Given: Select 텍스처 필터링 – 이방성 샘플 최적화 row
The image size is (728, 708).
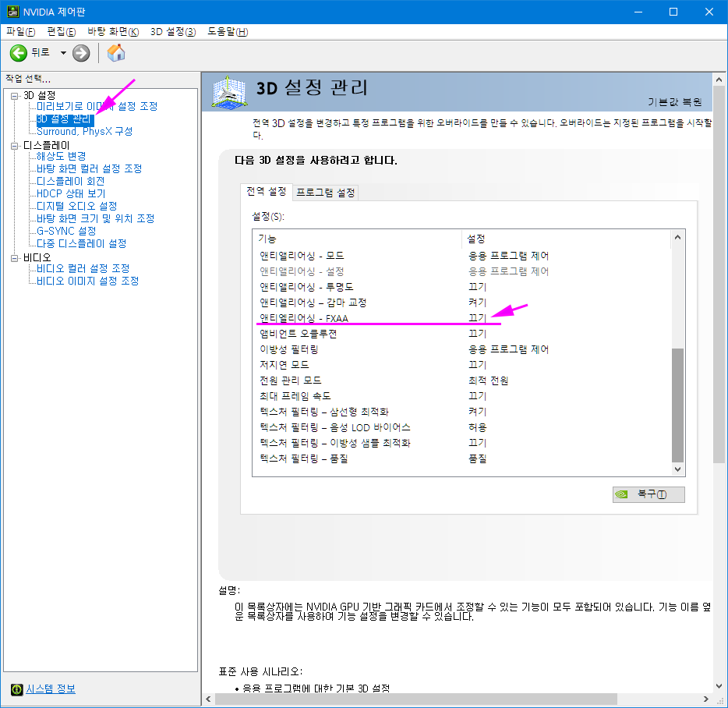Looking at the screenshot, I should tap(461, 443).
